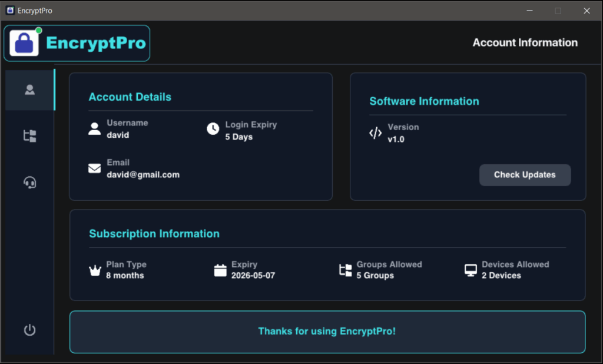Click the Groups Allowed hierarchy icon
Screen dimensions: 603x364
tap(345, 270)
